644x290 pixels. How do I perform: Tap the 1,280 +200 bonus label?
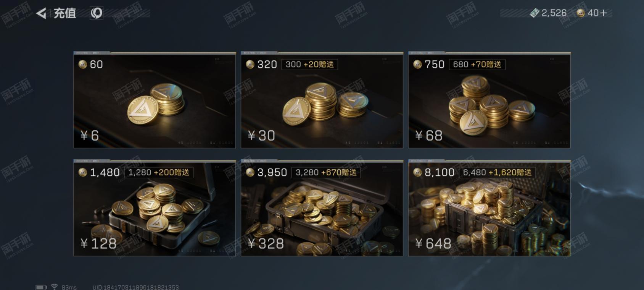(159, 173)
